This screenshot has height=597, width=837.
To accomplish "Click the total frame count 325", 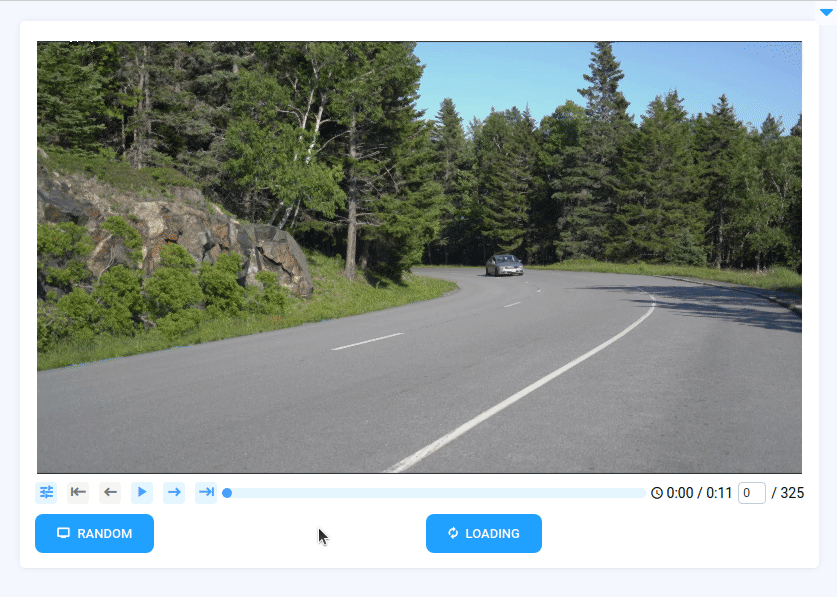I will click(x=792, y=493).
